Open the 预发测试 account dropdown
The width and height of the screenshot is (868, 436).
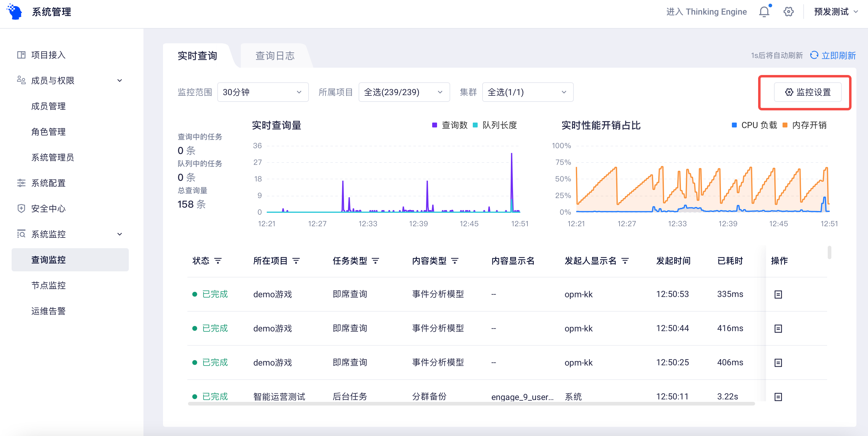(x=836, y=12)
